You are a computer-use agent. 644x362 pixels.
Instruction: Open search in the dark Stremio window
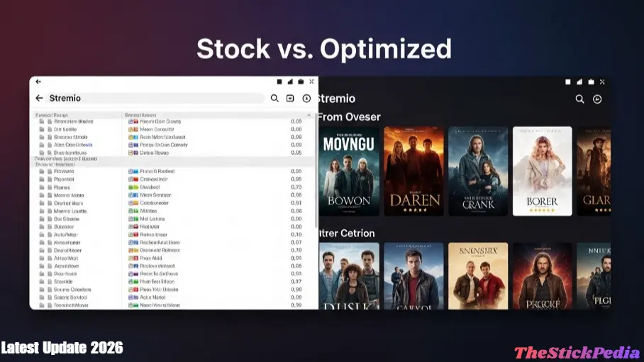point(579,99)
